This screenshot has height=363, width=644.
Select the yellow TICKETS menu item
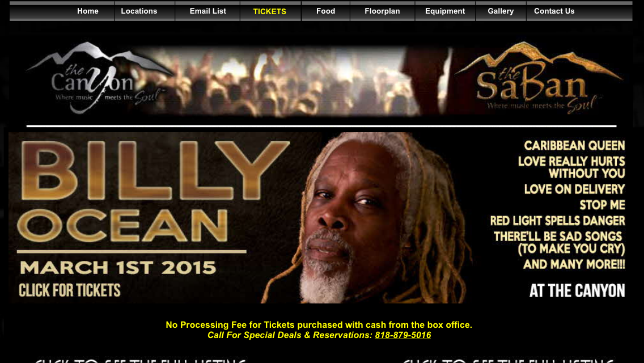coord(269,11)
